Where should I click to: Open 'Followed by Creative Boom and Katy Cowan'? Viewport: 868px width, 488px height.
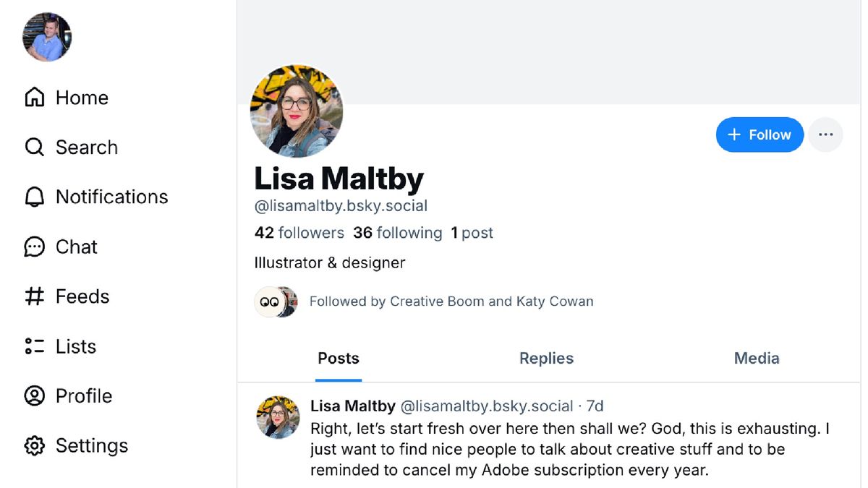coord(451,301)
